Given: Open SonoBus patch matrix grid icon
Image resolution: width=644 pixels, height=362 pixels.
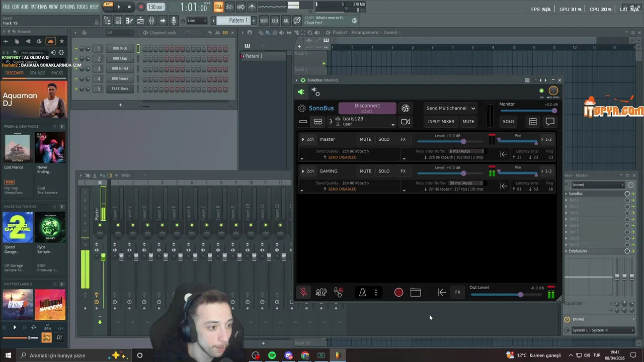Looking at the screenshot, I should pyautogui.click(x=533, y=122).
